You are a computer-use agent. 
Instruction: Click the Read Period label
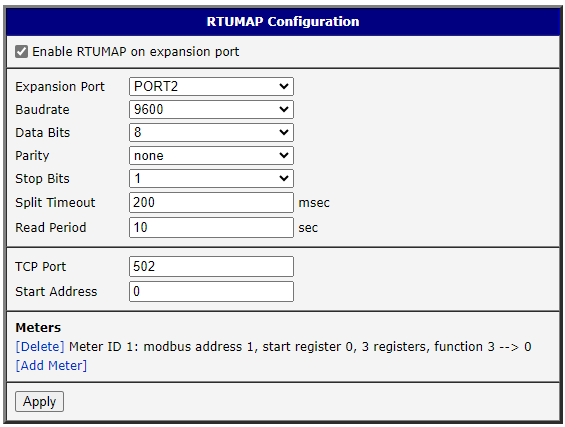(51, 228)
